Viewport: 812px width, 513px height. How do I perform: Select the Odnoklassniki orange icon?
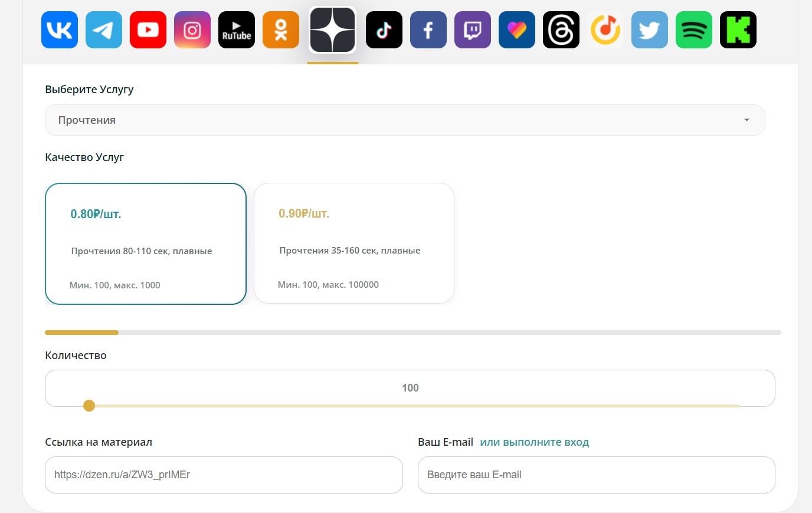(281, 29)
